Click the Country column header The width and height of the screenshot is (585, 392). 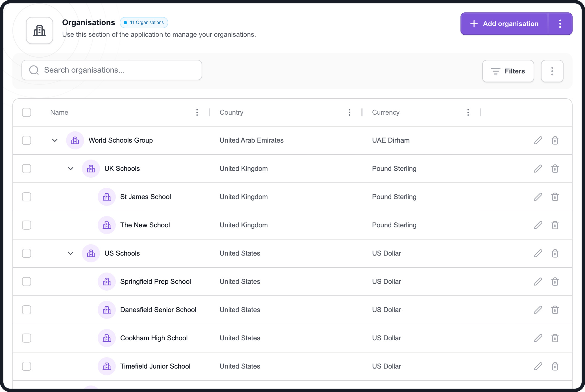coord(232,112)
